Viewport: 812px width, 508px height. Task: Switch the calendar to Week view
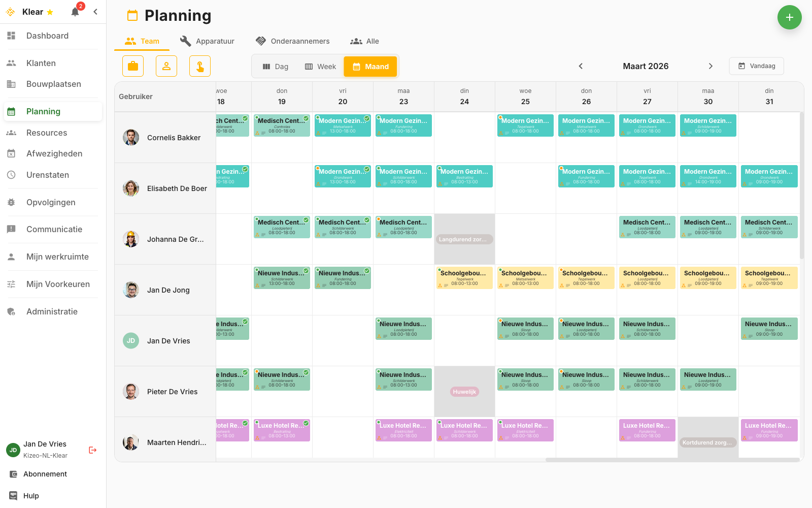tap(320, 66)
